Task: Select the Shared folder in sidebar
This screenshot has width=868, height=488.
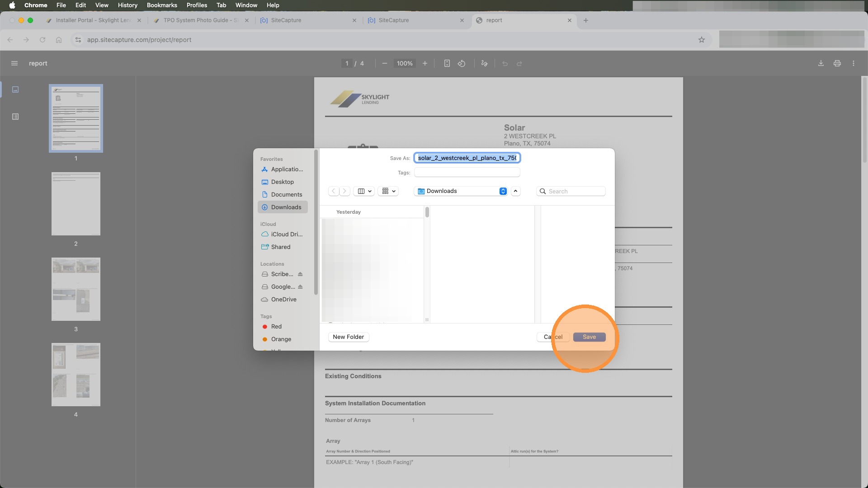Action: pyautogui.click(x=283, y=247)
